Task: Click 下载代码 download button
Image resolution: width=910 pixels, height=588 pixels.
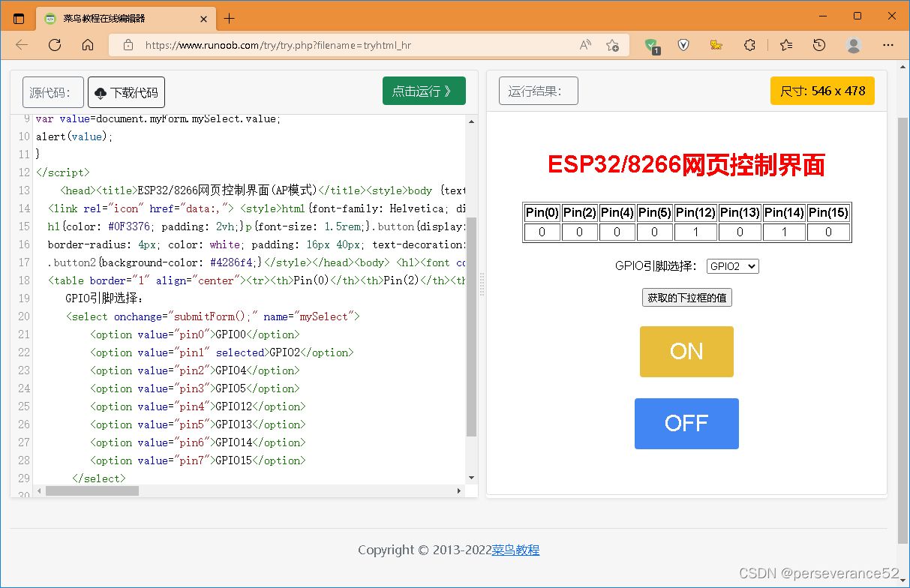Action: click(126, 92)
